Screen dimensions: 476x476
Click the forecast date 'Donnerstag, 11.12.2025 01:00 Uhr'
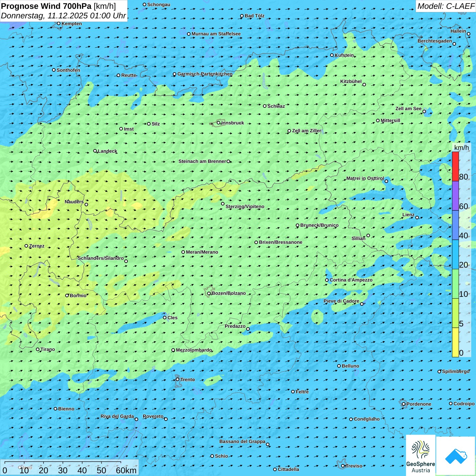[x=63, y=16]
